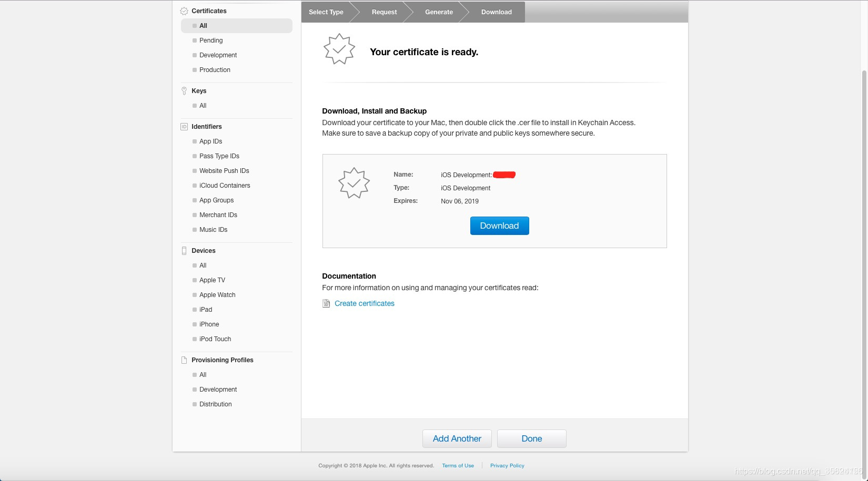This screenshot has height=481, width=868.
Task: Open the Privacy Policy link
Action: tap(507, 466)
